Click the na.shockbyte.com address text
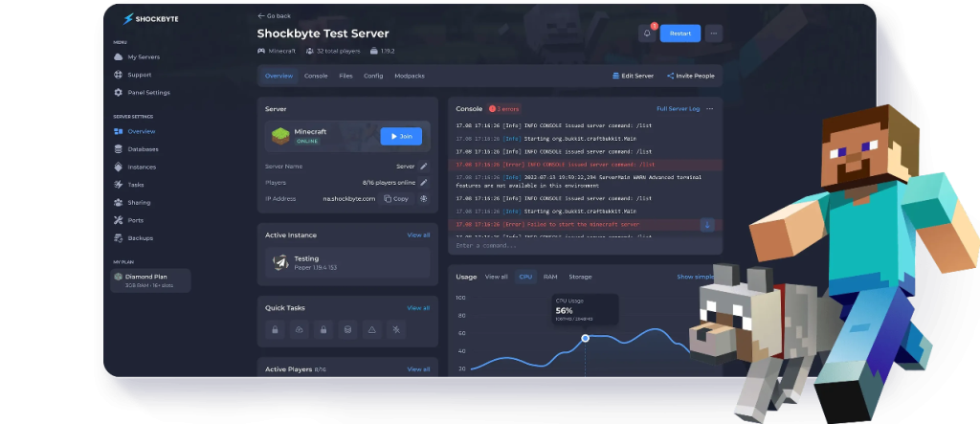 [348, 199]
